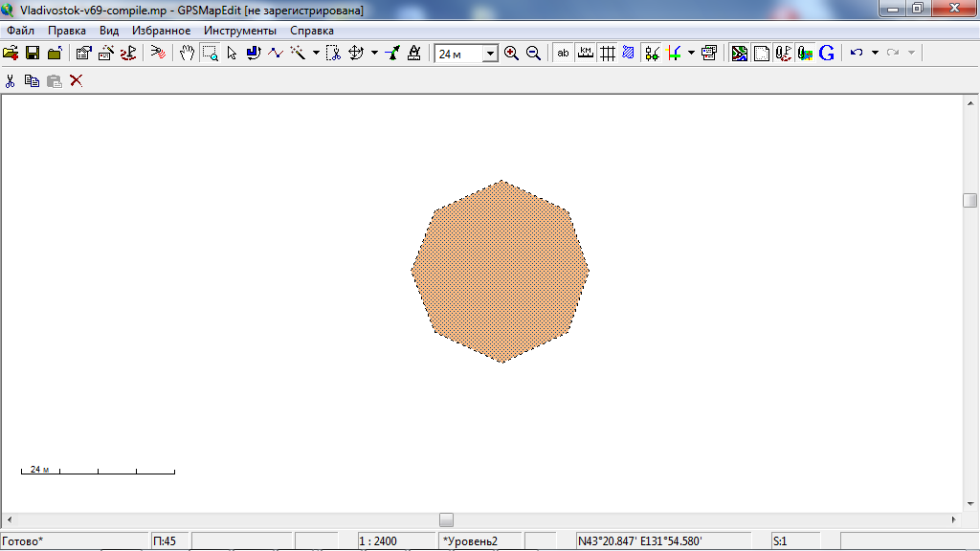980x551 pixels.
Task: Select the hand pan tool
Action: pos(188,54)
